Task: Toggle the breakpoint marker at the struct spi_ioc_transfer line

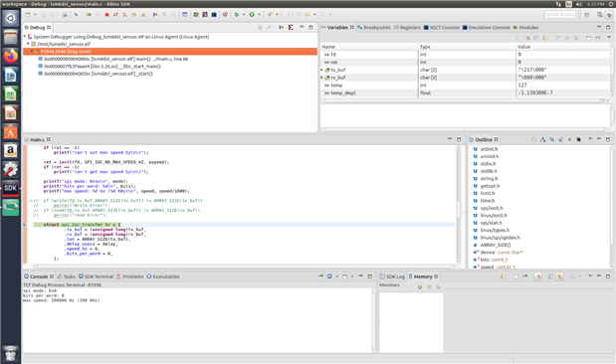Action: [x=25, y=225]
